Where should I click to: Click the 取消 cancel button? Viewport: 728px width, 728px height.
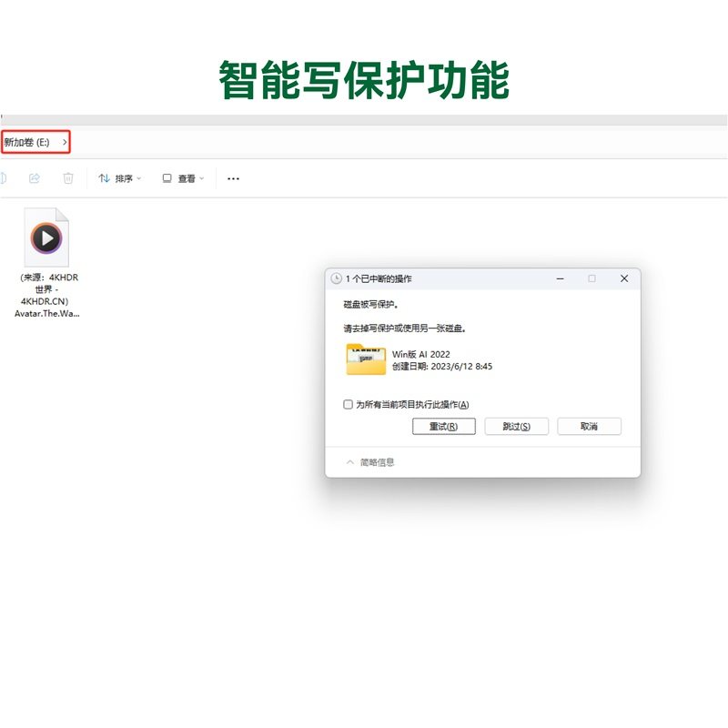point(589,426)
